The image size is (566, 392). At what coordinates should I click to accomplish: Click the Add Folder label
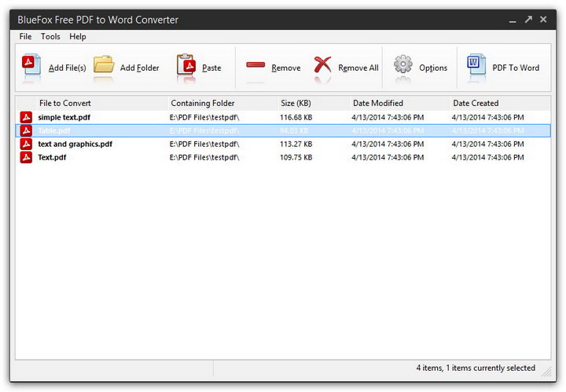coord(140,68)
